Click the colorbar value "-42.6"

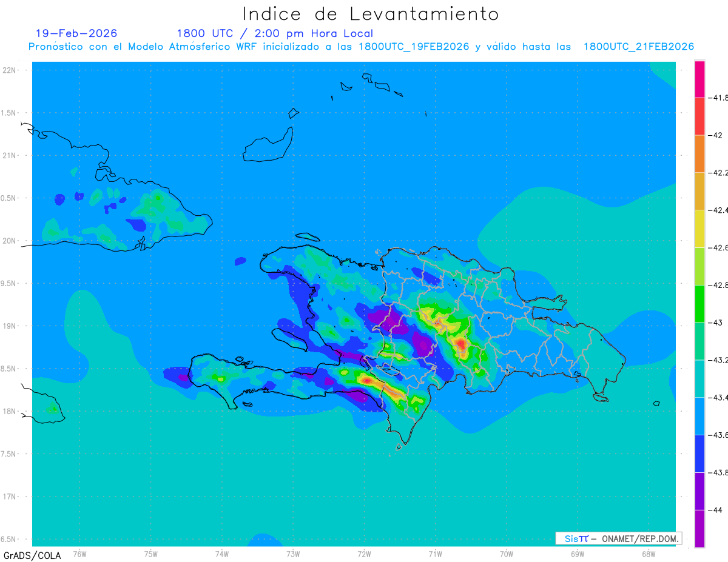click(x=718, y=247)
